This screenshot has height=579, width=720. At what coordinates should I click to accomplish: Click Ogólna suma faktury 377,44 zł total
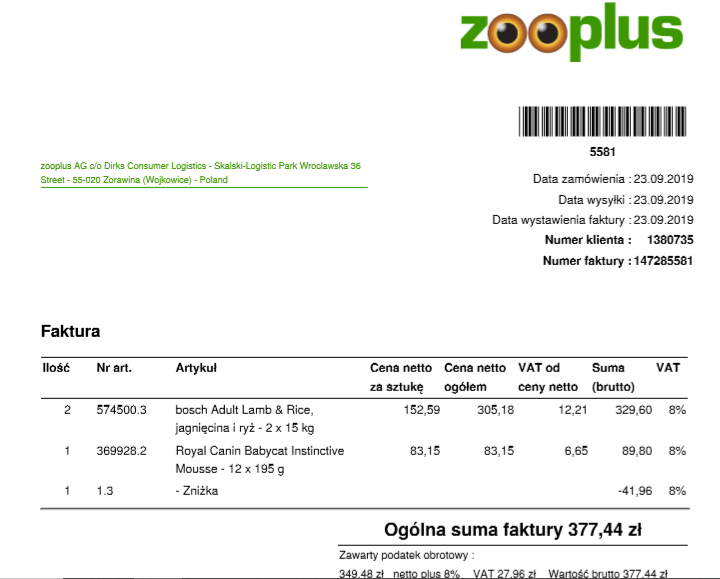[512, 529]
